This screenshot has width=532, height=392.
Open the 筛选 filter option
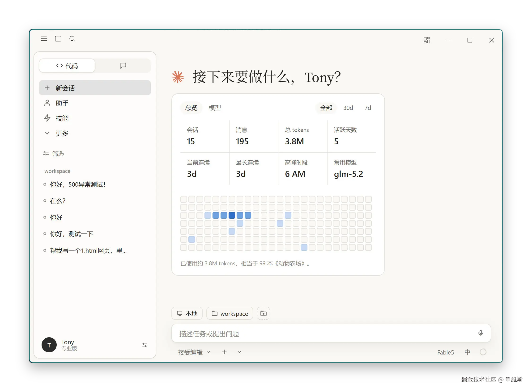point(53,154)
